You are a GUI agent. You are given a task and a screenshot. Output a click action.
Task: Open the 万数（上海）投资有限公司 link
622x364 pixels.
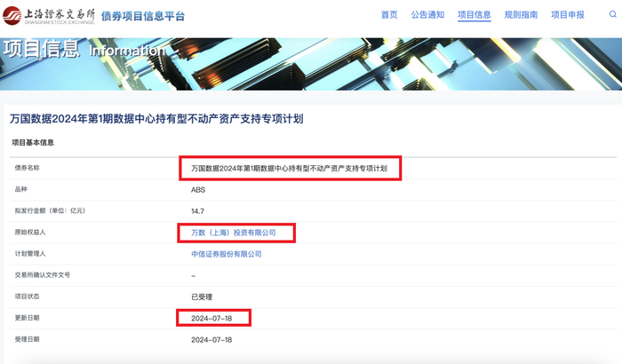click(x=233, y=233)
